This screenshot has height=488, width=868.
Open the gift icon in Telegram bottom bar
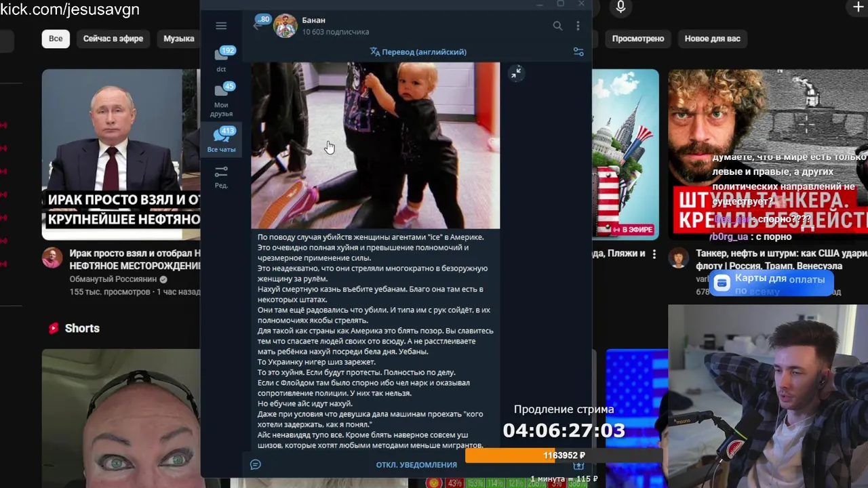click(x=578, y=466)
